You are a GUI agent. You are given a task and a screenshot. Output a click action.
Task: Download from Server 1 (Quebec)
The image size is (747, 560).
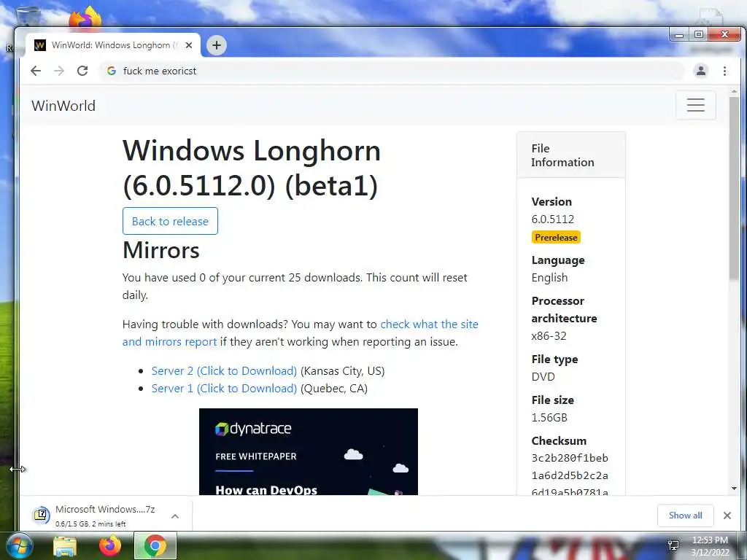click(224, 389)
